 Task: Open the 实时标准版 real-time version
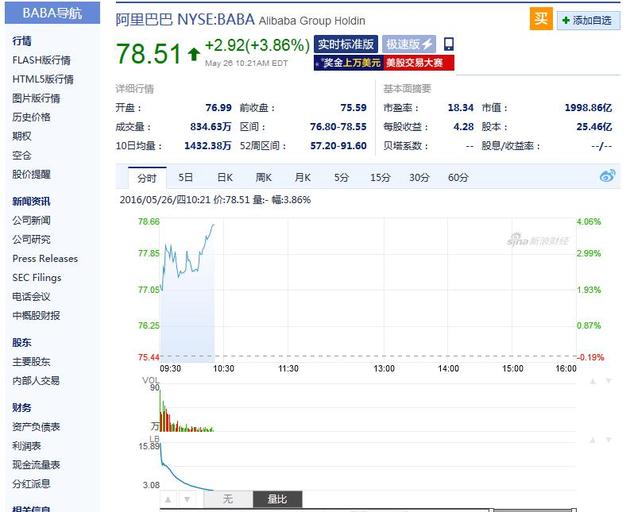346,44
